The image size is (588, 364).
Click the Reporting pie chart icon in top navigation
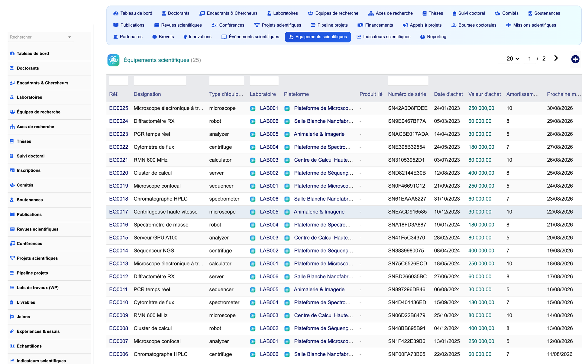click(x=422, y=37)
